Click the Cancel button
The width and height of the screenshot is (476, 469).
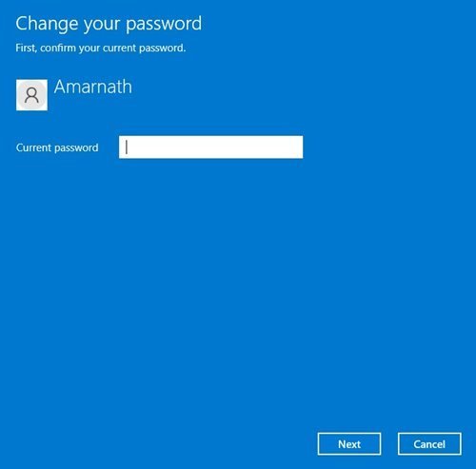click(429, 444)
